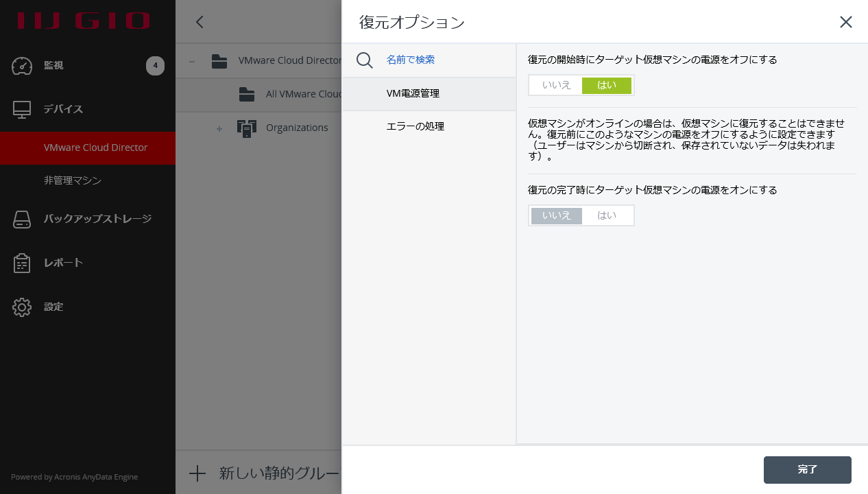Set power off at recovery start to いいえ
The image size is (868, 494).
click(556, 85)
